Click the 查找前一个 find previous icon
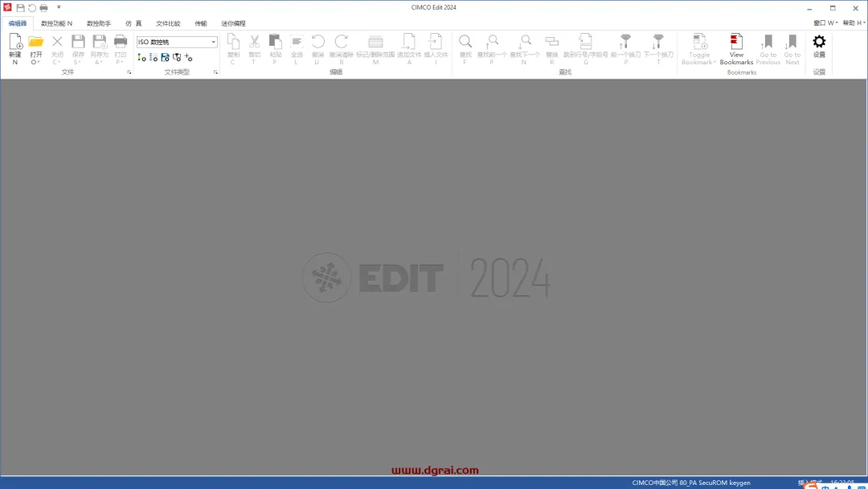The image size is (868, 489). coord(492,42)
